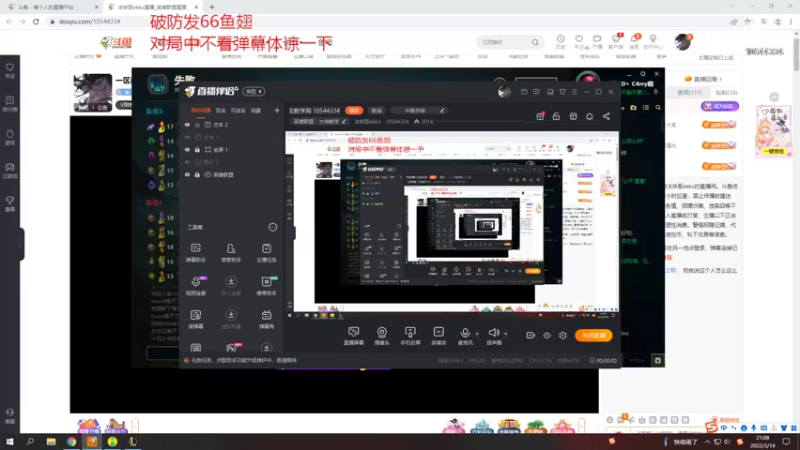
Task: Toggle visibility of 图片 2 source layer
Action: click(x=187, y=162)
